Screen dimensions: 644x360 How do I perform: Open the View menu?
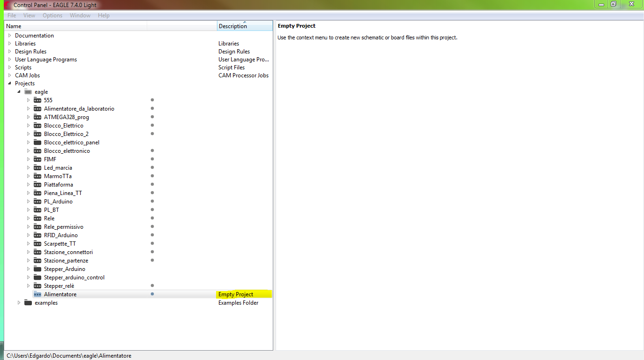[29, 15]
